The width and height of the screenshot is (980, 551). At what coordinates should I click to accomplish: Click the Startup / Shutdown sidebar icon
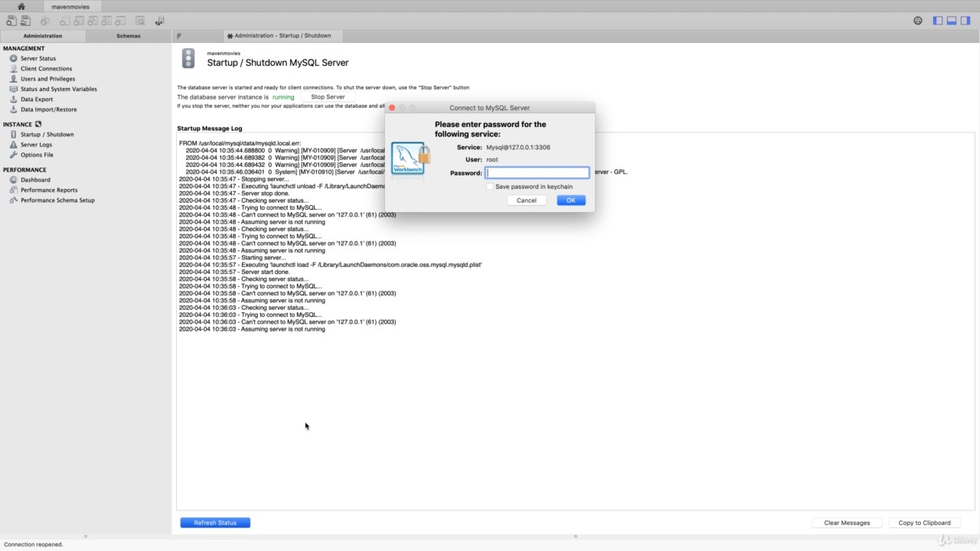coord(13,134)
